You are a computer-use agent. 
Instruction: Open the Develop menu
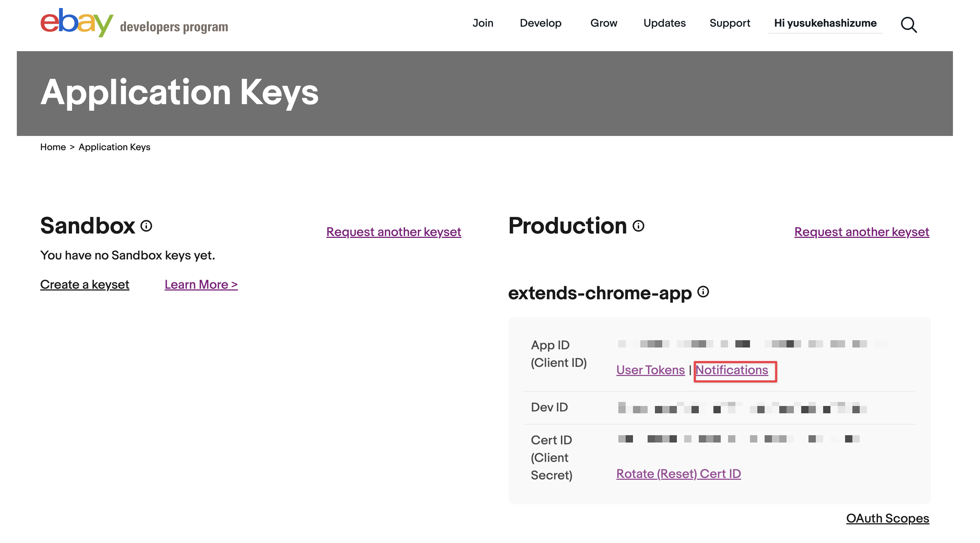[x=540, y=23]
